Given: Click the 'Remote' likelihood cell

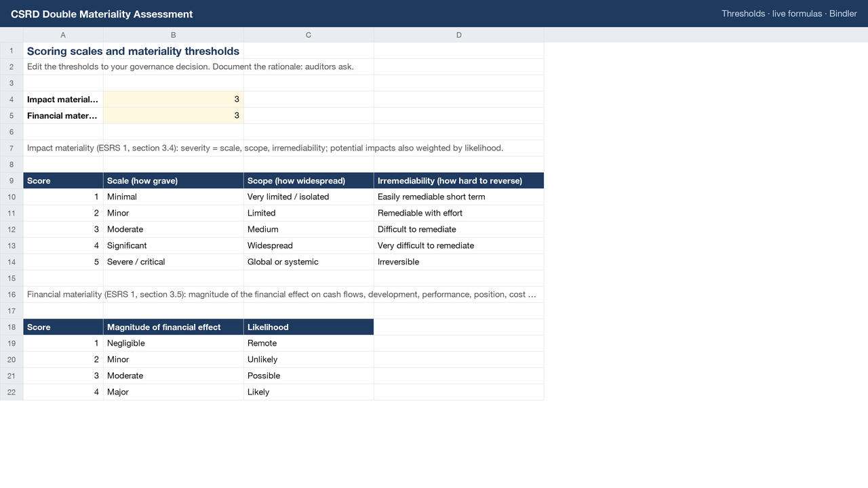Looking at the screenshot, I should 309,344.
